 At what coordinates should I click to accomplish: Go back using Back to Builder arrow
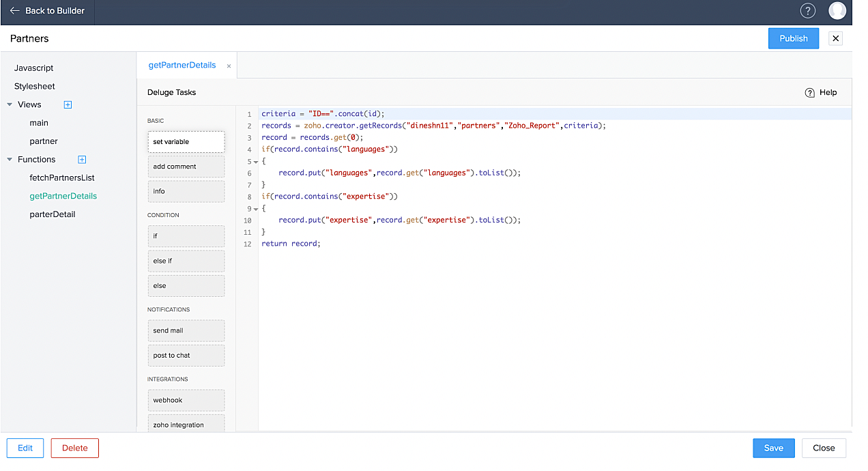(14, 11)
